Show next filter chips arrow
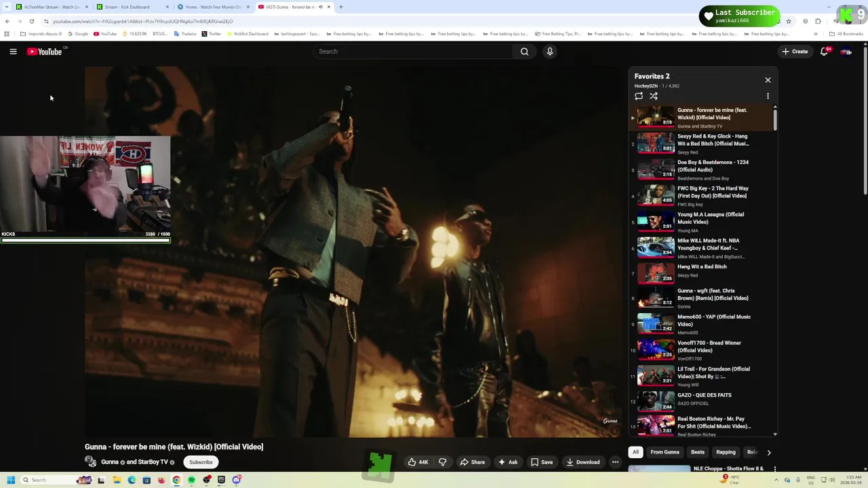The image size is (868, 488). [768, 452]
